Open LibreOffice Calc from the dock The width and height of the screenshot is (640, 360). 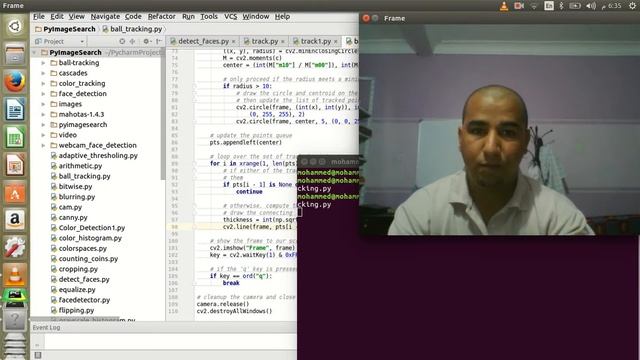(15, 137)
